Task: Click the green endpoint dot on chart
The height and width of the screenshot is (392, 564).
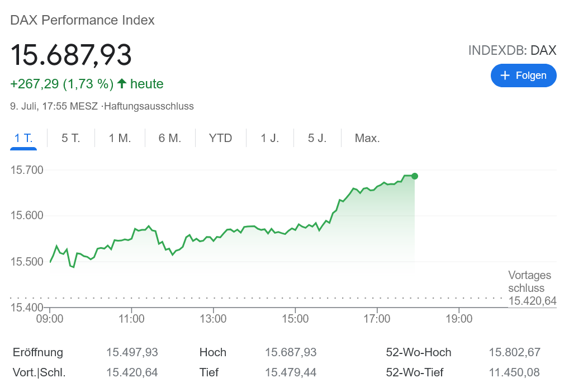Action: 415,176
